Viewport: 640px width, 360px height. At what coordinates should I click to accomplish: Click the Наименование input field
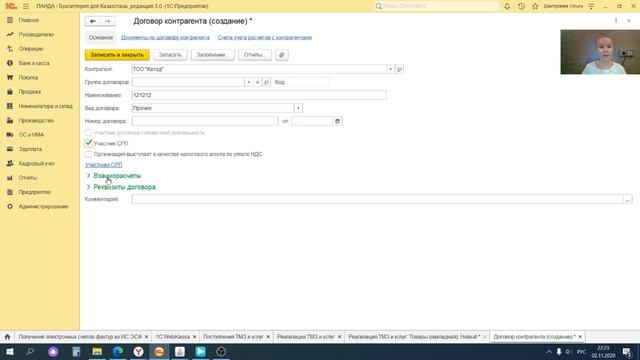pyautogui.click(x=259, y=95)
